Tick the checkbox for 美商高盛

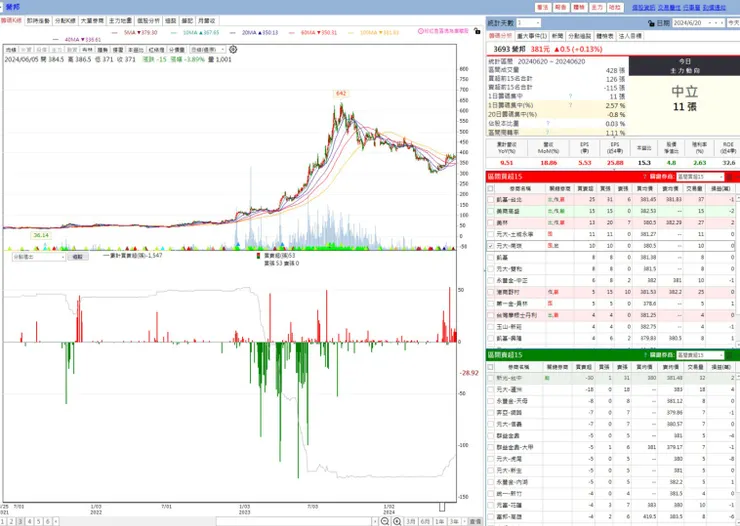(x=491, y=211)
